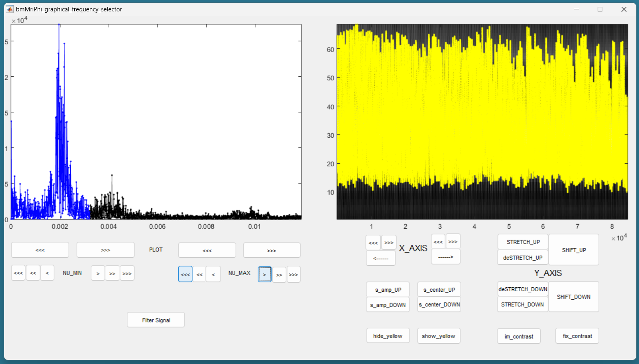This screenshot has width=639, height=364.
Task: Click s_amp_DOWN button
Action: 388,305
